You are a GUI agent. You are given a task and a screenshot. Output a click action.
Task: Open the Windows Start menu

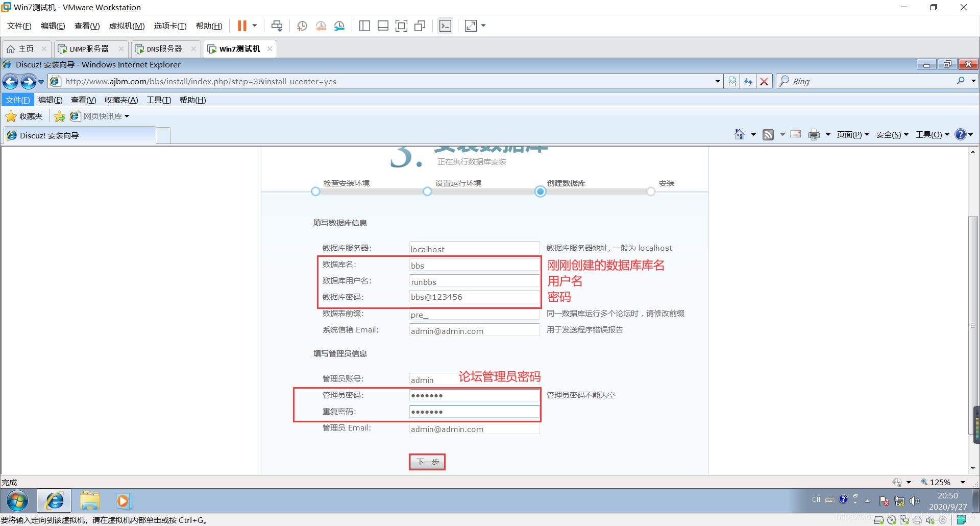(17, 501)
